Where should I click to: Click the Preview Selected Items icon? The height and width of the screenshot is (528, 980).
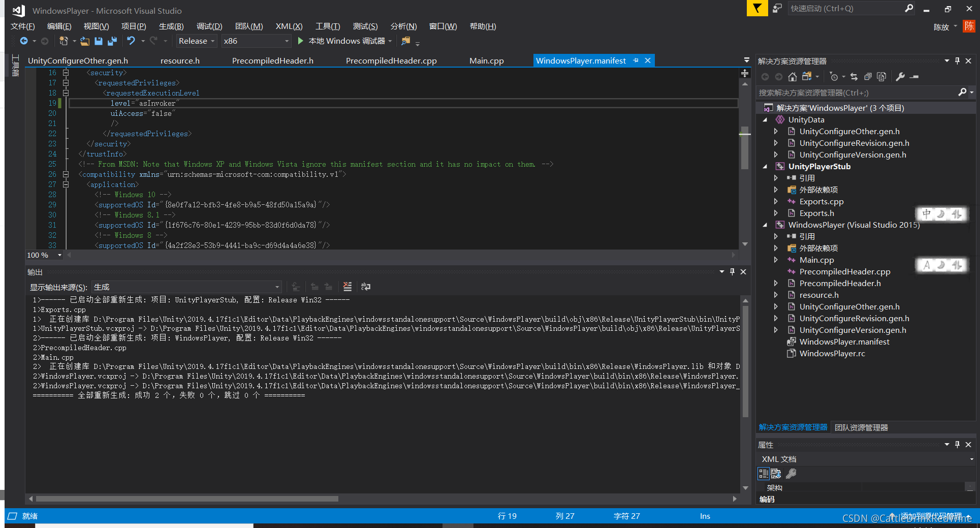914,77
